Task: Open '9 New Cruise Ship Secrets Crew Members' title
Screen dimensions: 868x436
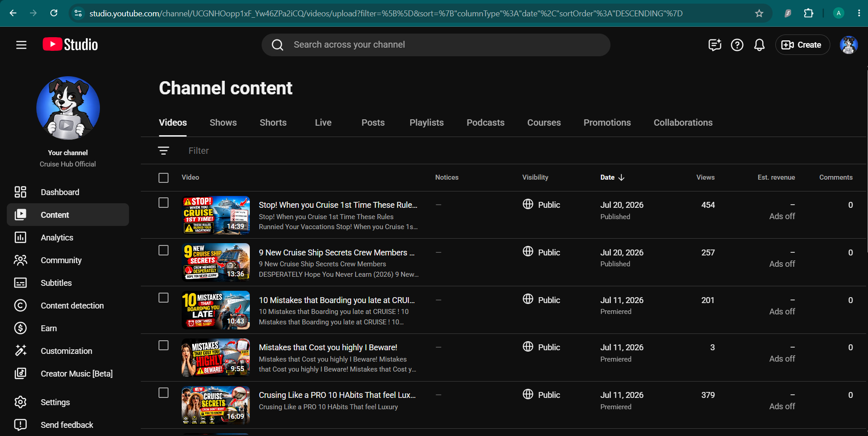Action: click(337, 252)
